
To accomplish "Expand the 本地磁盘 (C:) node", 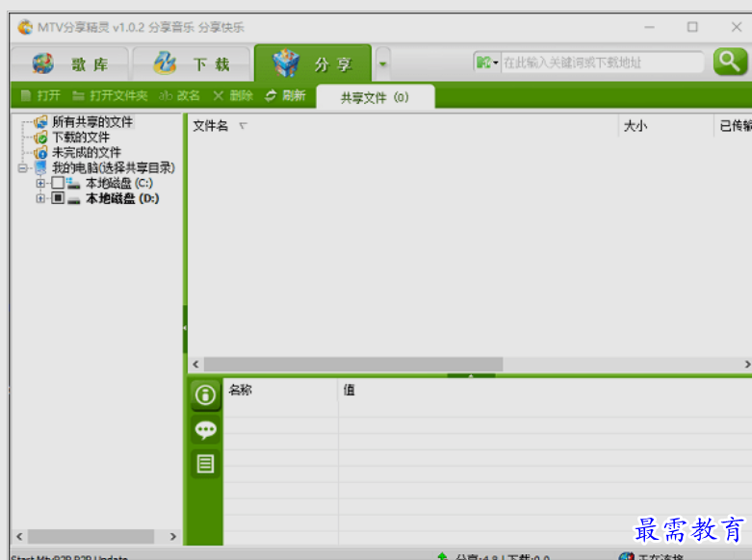I will tap(40, 183).
